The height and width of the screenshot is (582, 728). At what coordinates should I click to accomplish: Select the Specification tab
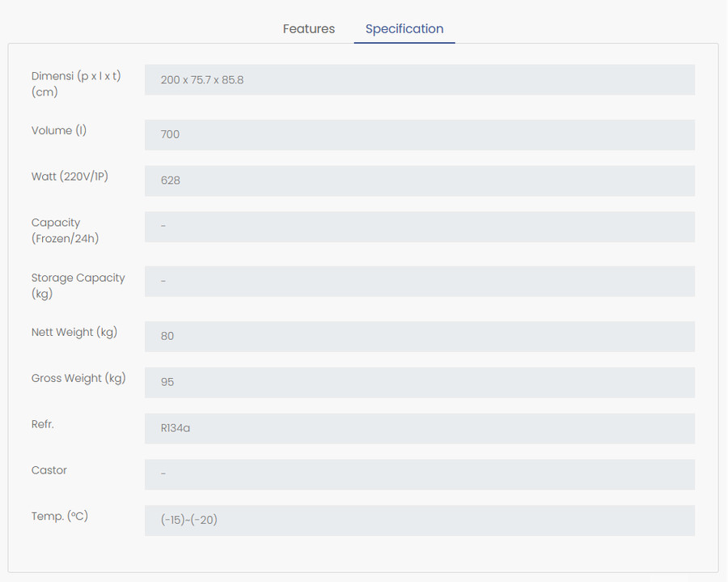coord(404,29)
